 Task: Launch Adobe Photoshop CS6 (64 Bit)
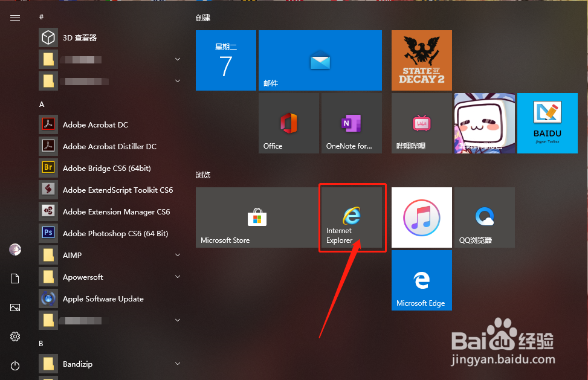click(x=110, y=233)
